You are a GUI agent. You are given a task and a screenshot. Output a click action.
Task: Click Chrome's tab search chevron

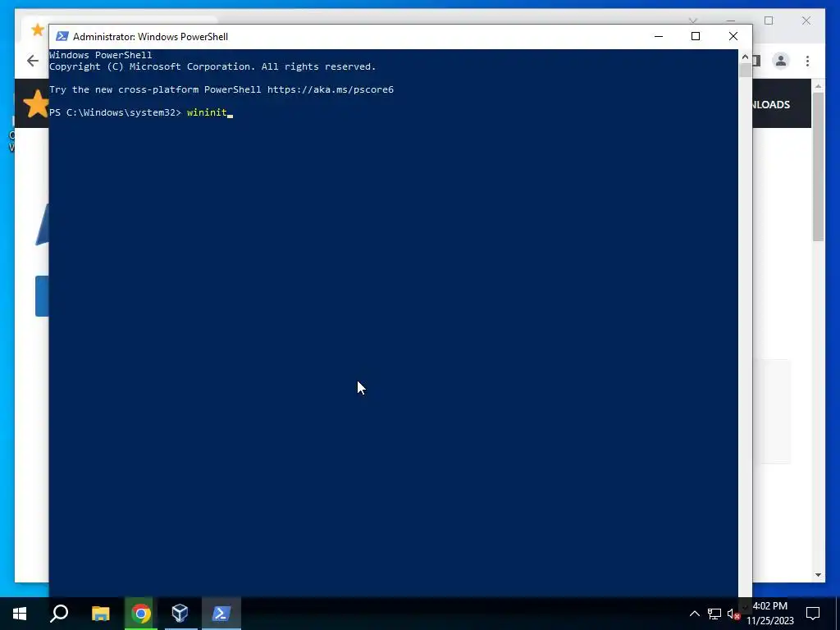tap(693, 21)
